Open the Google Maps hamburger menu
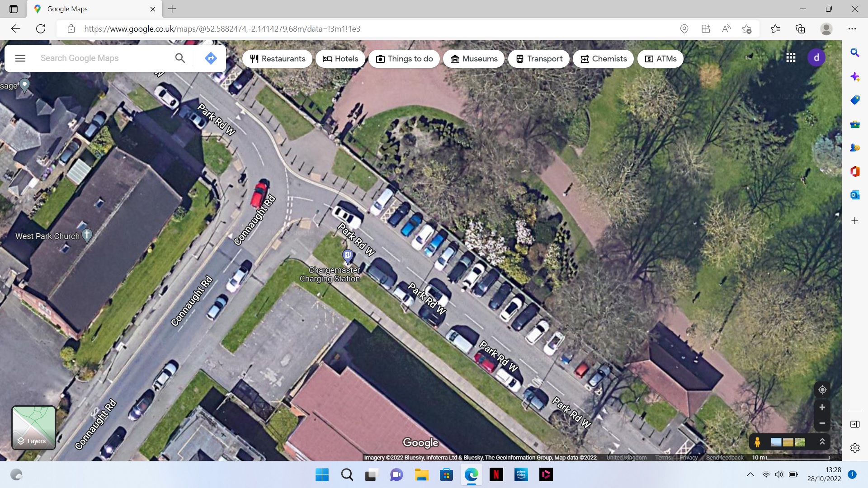The width and height of the screenshot is (868, 488). [x=20, y=58]
